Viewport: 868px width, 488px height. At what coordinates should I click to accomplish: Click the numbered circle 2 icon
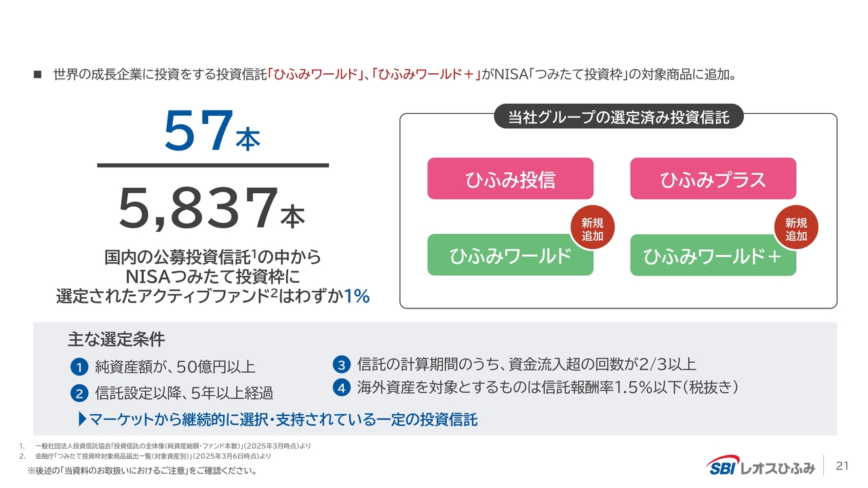79,392
